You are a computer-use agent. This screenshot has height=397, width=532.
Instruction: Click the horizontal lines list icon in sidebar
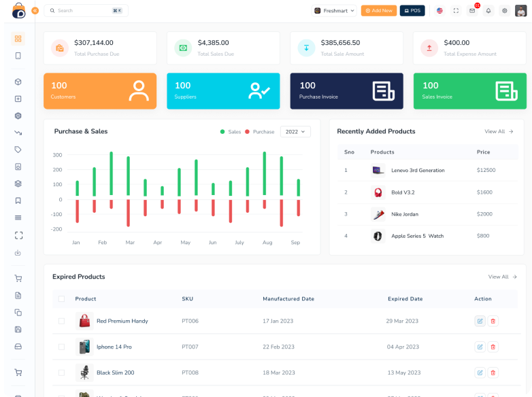click(x=18, y=218)
